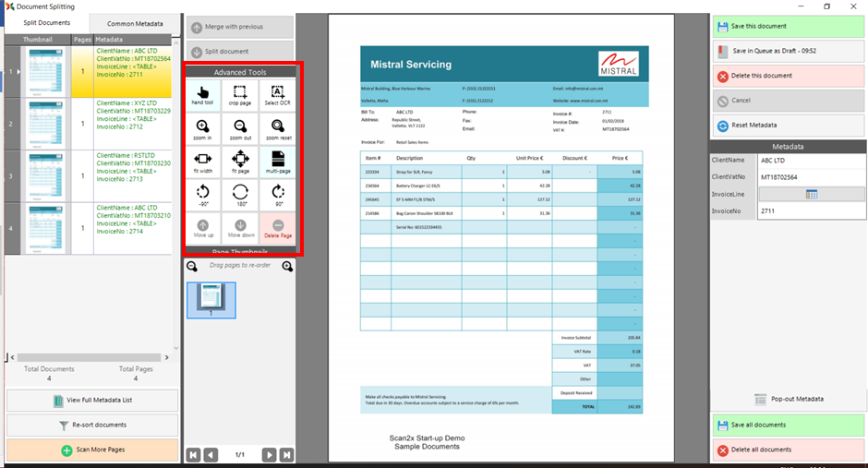Choose the Select OCR tool

coord(278,93)
